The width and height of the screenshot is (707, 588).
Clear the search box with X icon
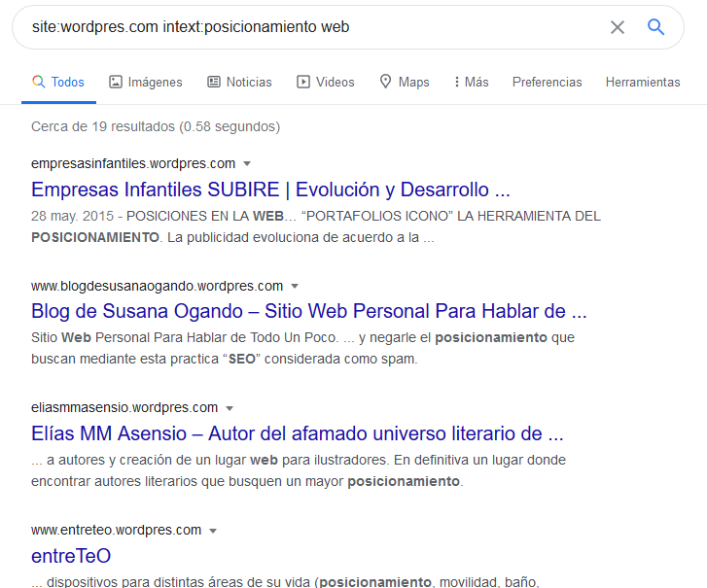pyautogui.click(x=618, y=27)
